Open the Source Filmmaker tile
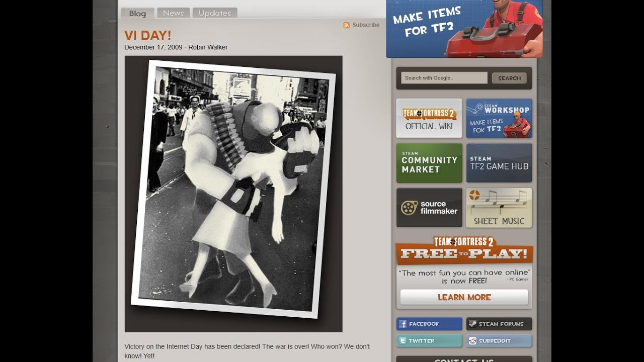 [x=429, y=208]
